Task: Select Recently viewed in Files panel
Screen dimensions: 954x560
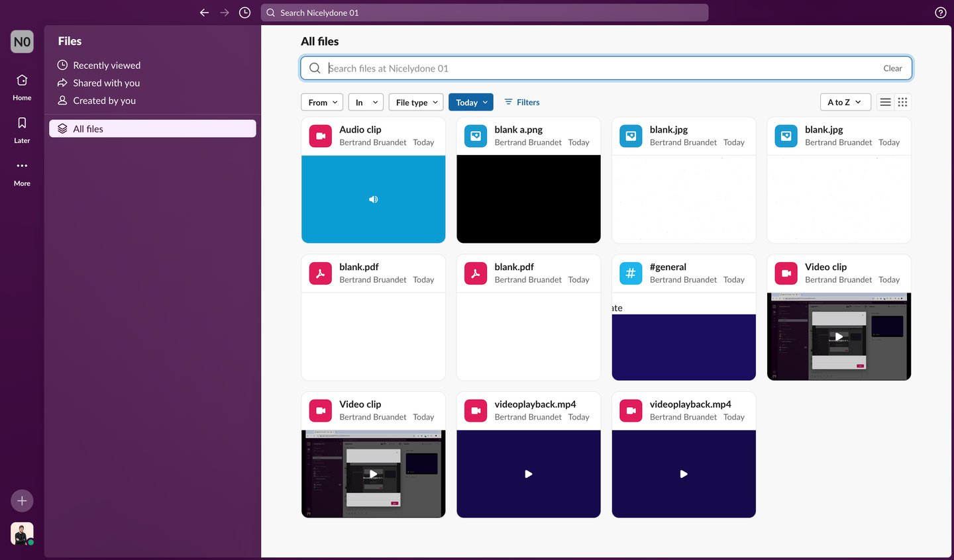Action: pyautogui.click(x=106, y=65)
